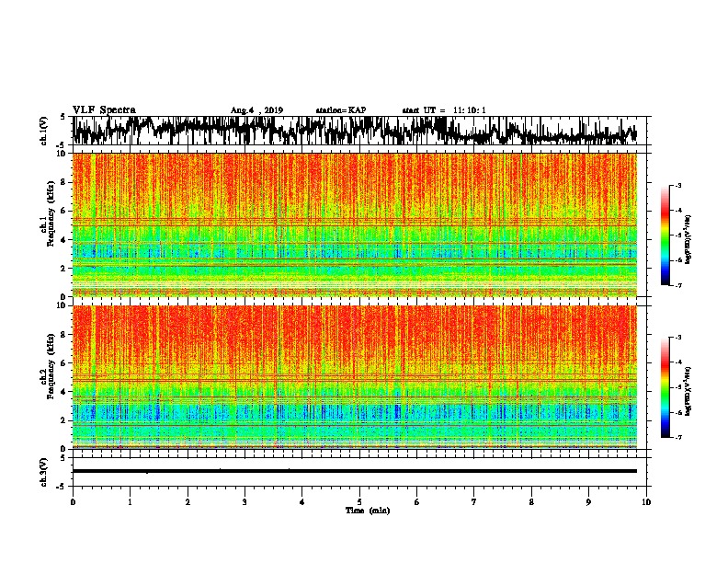Viewport: 728px width, 563px height.
Task: Click the ch.1 spectrogram color scale bar
Action: [665, 236]
